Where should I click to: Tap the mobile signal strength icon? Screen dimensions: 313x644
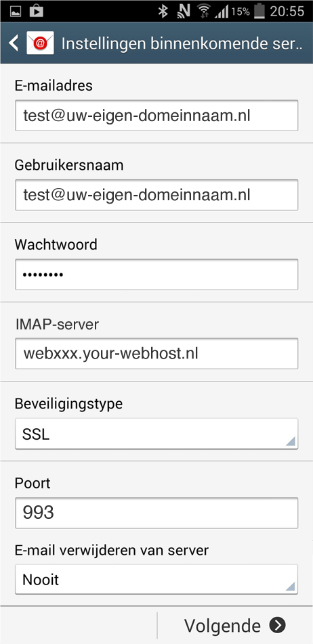tap(222, 11)
